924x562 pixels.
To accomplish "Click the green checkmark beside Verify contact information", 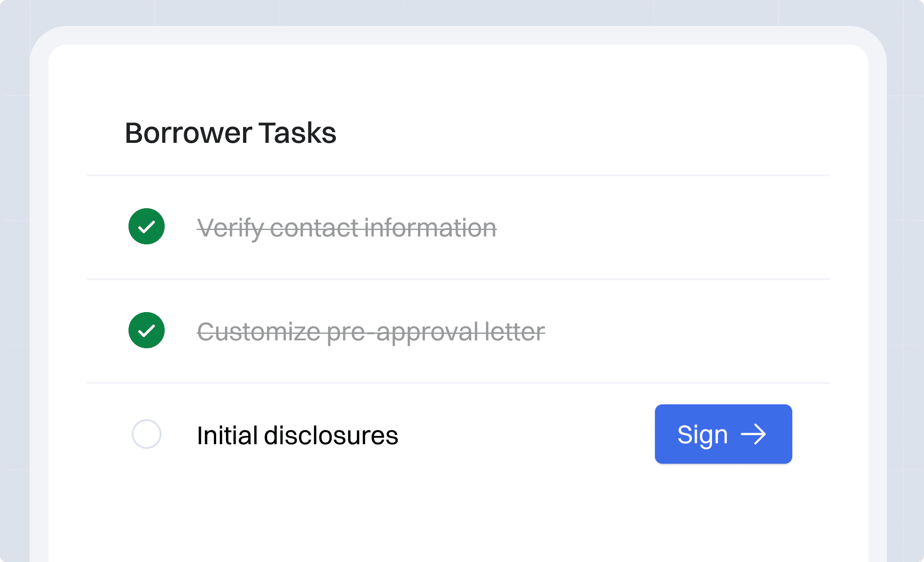I will coord(146,227).
